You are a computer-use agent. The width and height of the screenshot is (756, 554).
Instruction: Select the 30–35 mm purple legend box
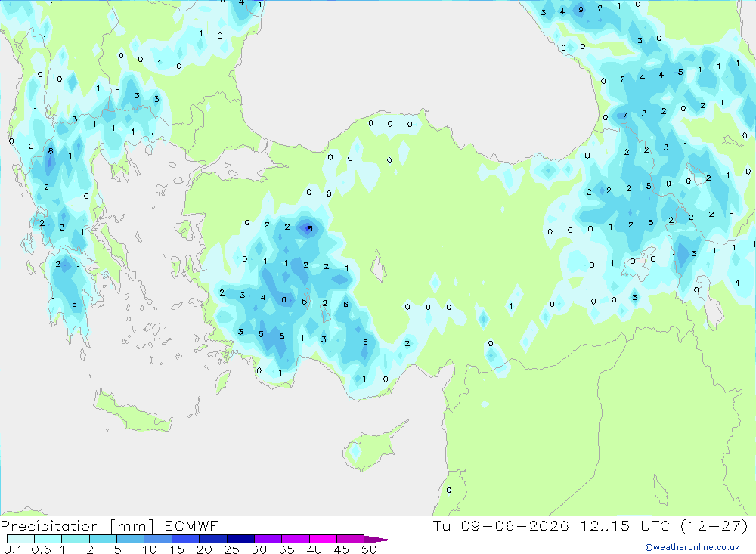268,539
